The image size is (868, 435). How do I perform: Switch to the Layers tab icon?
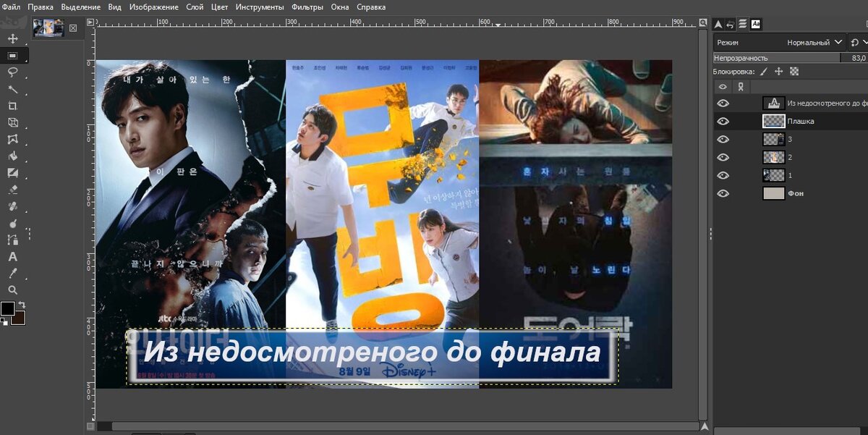[x=743, y=24]
